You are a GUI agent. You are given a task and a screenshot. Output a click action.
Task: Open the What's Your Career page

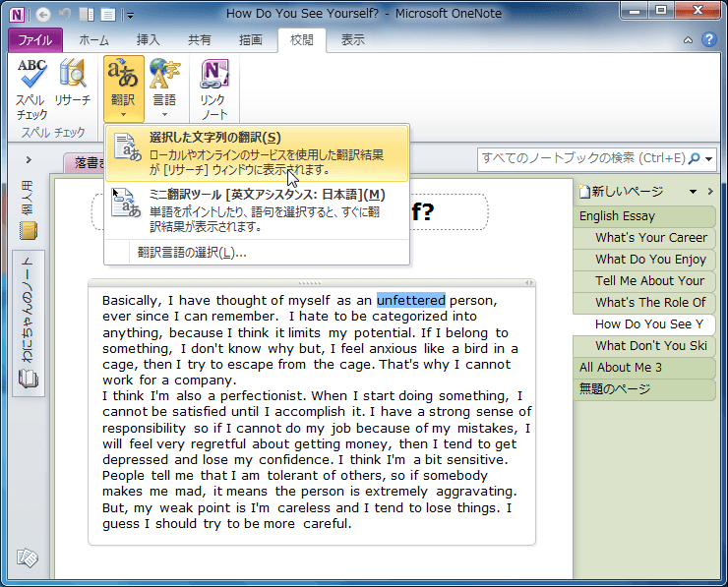pos(644,238)
